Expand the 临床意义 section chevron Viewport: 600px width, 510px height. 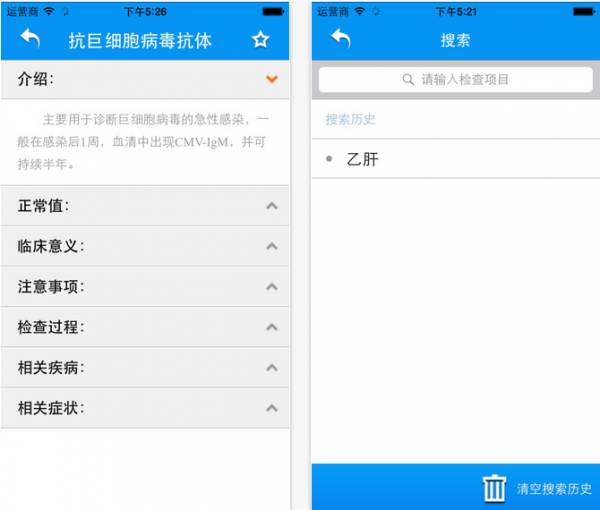click(x=271, y=246)
